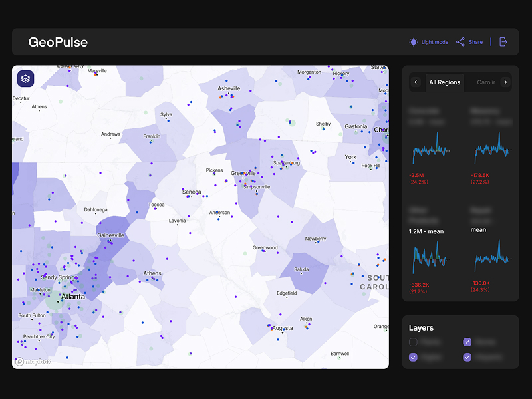The width and height of the screenshot is (532, 399).
Task: Click the right chevron to reveal more regions
Action: (x=505, y=82)
